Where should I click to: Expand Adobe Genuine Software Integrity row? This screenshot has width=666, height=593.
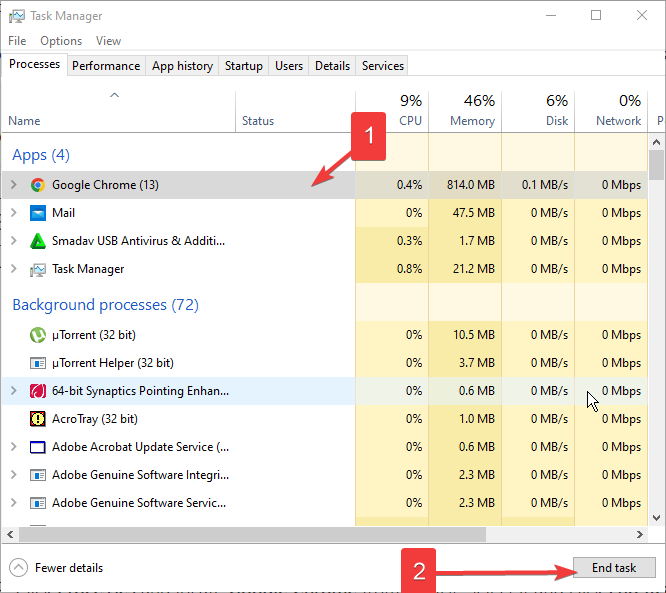[14, 475]
